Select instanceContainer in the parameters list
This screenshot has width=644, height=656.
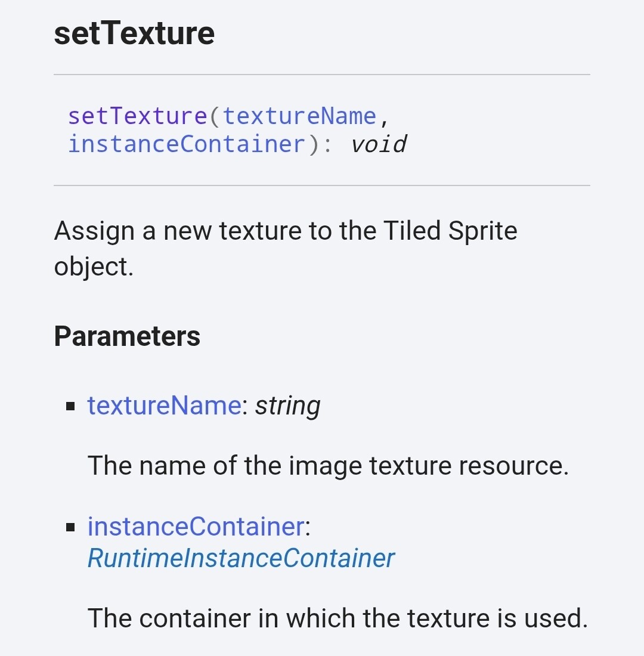196,527
